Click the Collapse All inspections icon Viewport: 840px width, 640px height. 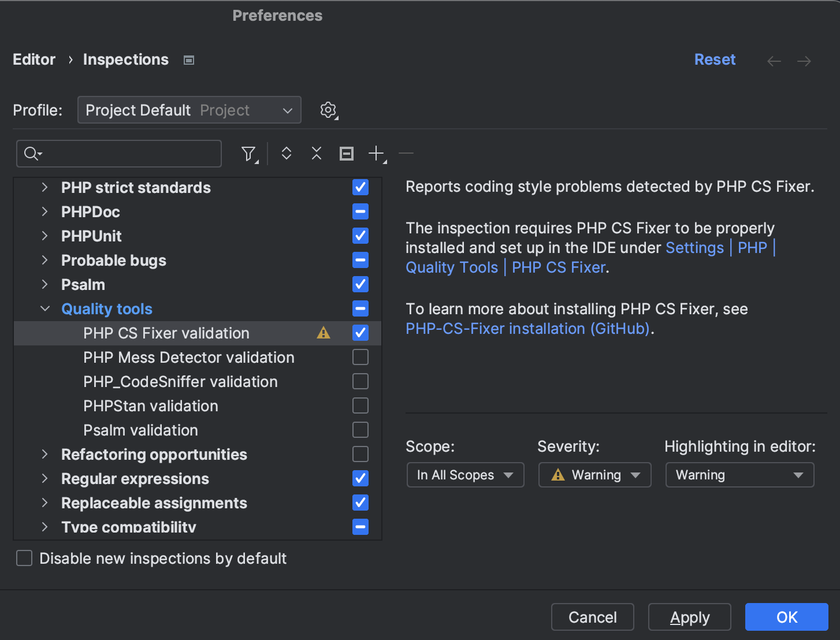point(316,154)
